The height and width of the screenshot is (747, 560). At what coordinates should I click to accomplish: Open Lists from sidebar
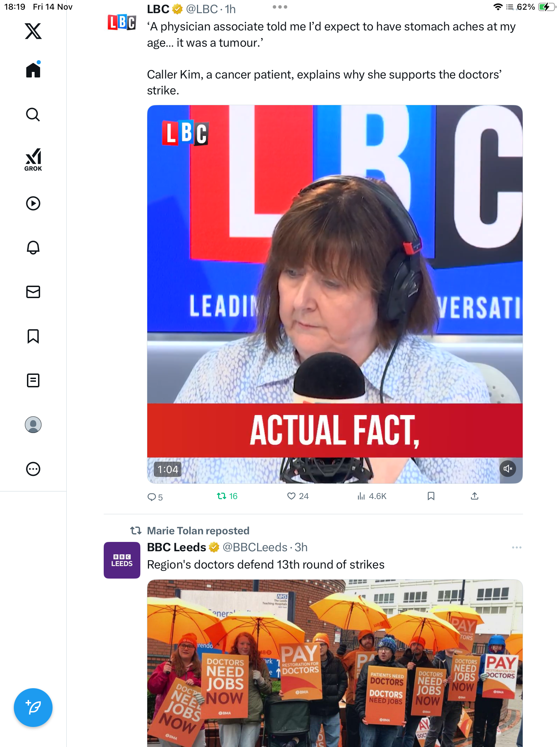coord(33,380)
